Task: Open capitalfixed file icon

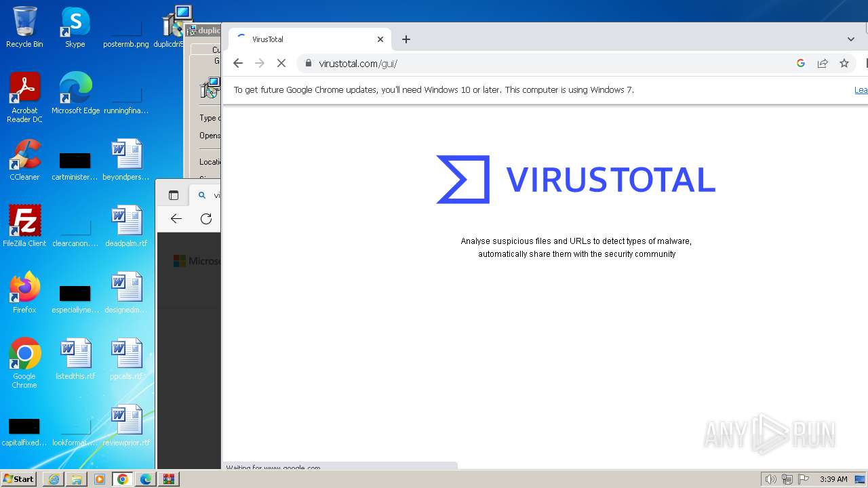Action: pos(24,430)
